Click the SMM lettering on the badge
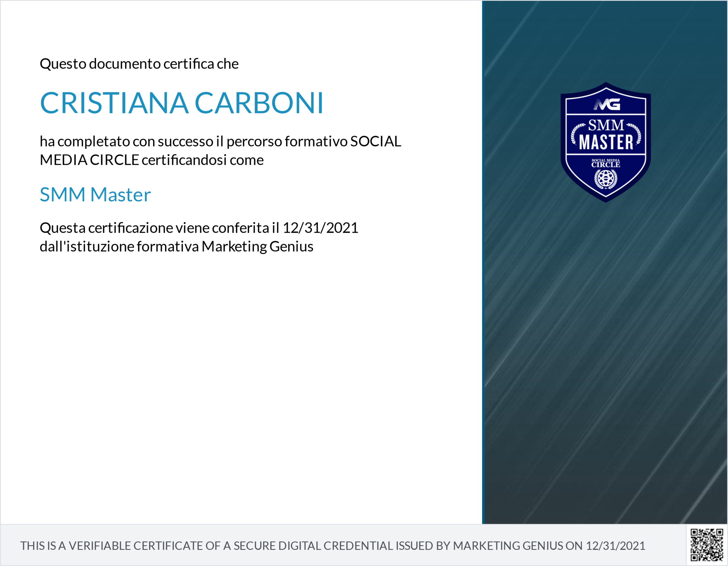 click(606, 125)
